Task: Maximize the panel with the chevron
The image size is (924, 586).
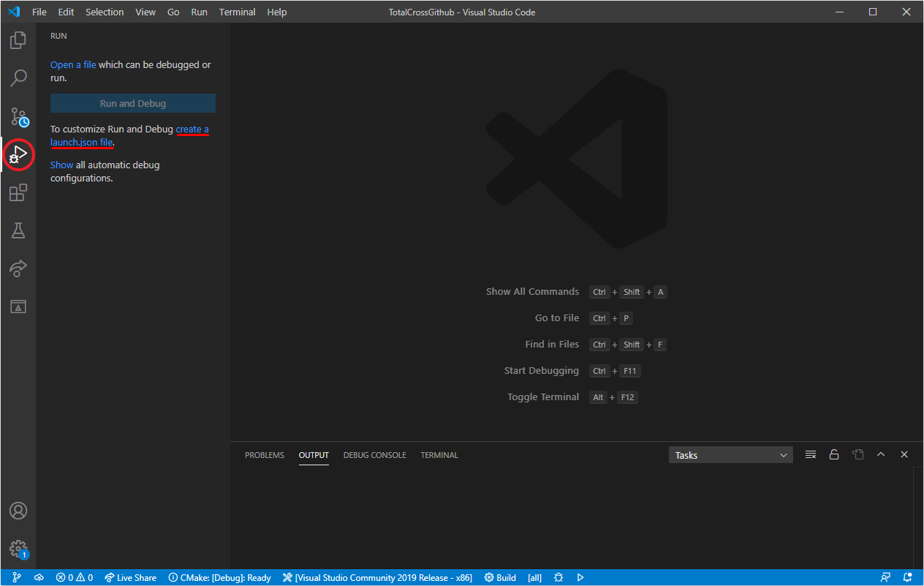Action: coord(881,454)
